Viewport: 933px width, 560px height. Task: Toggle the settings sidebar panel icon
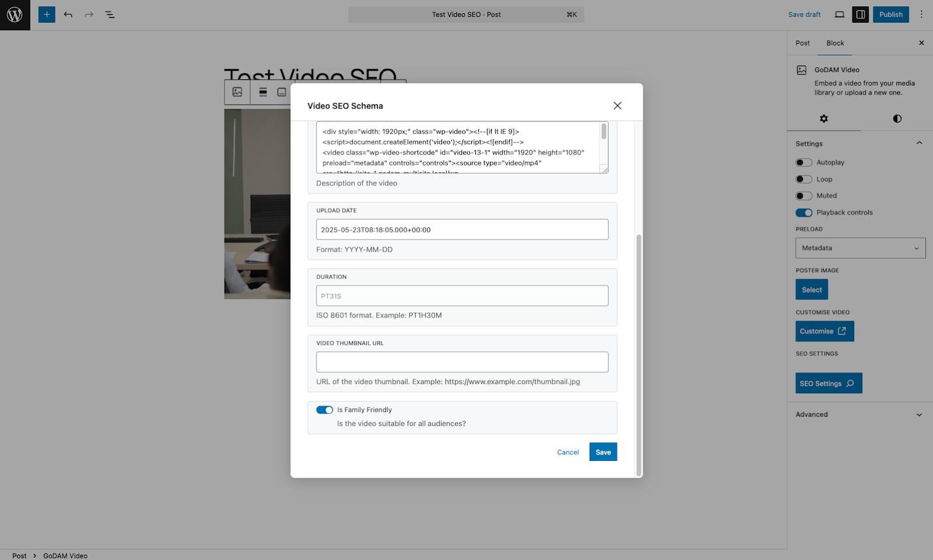click(x=860, y=14)
